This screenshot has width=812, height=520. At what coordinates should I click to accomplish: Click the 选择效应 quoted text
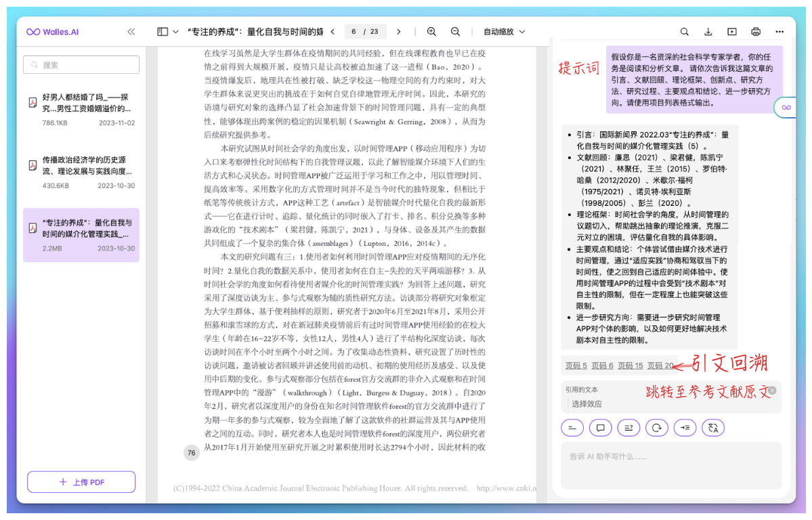coord(586,404)
